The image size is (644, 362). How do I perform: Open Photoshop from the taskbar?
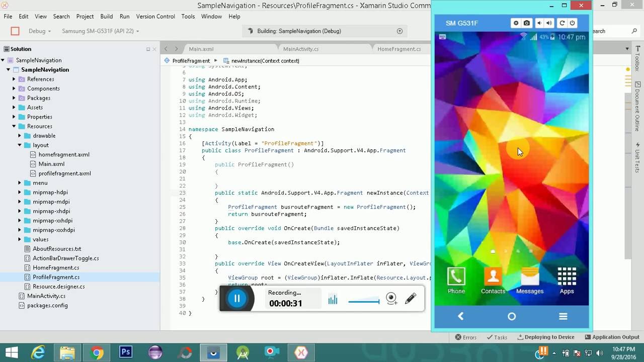point(126,352)
